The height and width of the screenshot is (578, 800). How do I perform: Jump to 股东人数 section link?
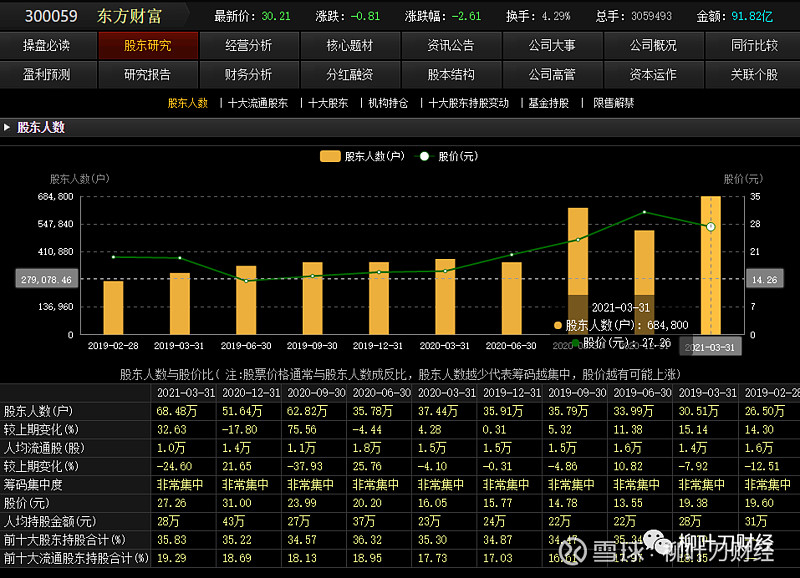point(188,103)
